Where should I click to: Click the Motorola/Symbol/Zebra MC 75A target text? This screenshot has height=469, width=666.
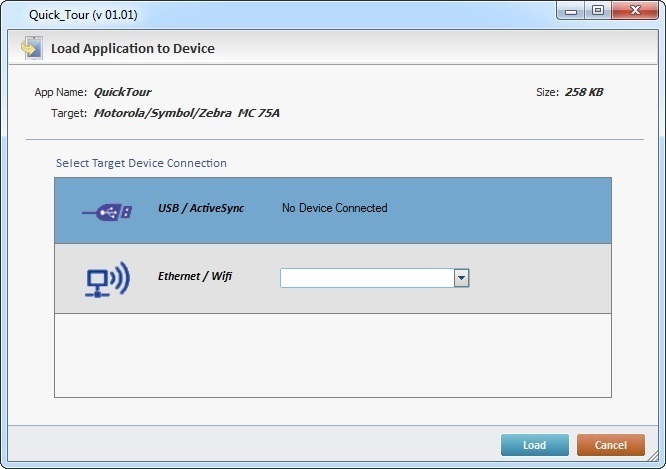(187, 113)
